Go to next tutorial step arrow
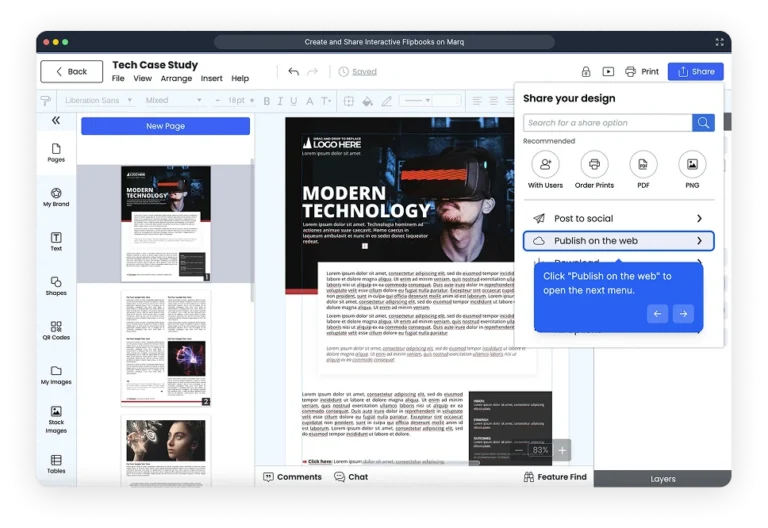 click(683, 313)
